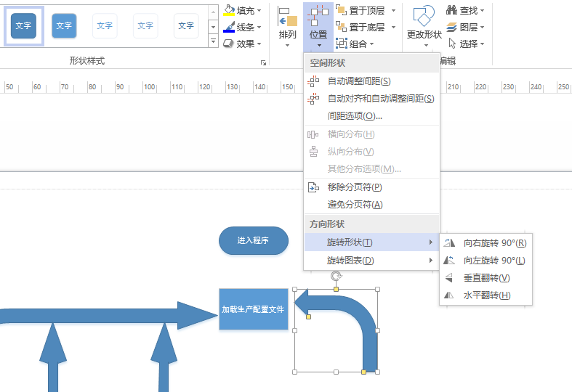Image resolution: width=572 pixels, height=392 pixels.
Task: Open the 旋转形状(T) submenu
Action: pos(371,242)
